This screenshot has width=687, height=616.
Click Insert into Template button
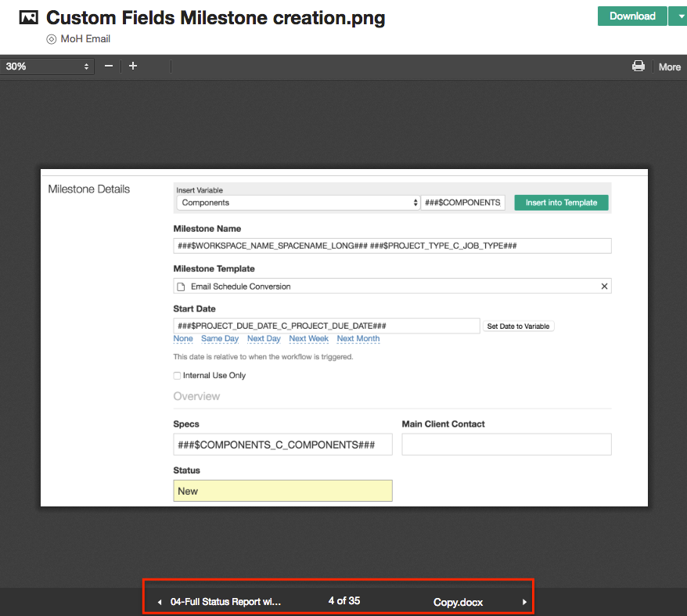[x=561, y=203]
